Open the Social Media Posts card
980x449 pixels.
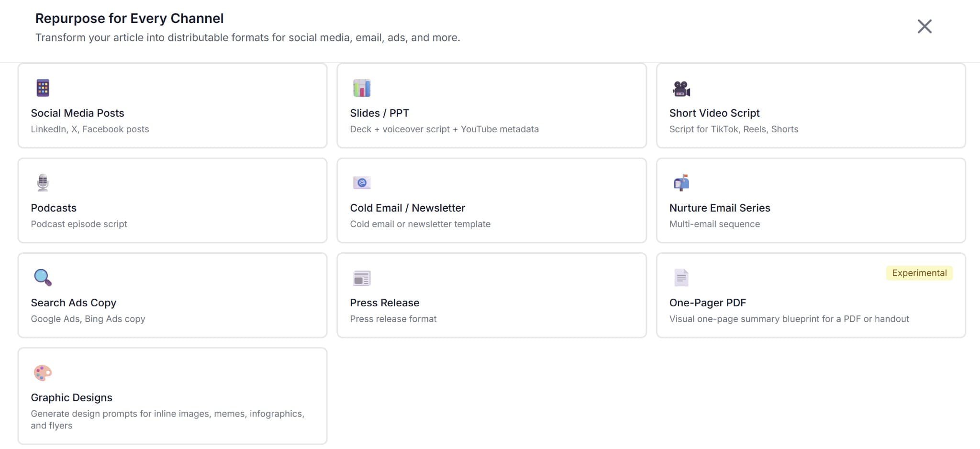click(x=172, y=105)
